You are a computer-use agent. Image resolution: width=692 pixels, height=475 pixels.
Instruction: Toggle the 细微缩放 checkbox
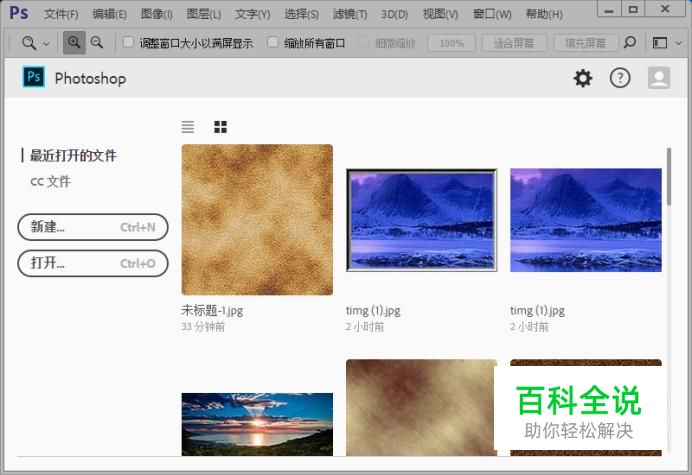tap(363, 42)
